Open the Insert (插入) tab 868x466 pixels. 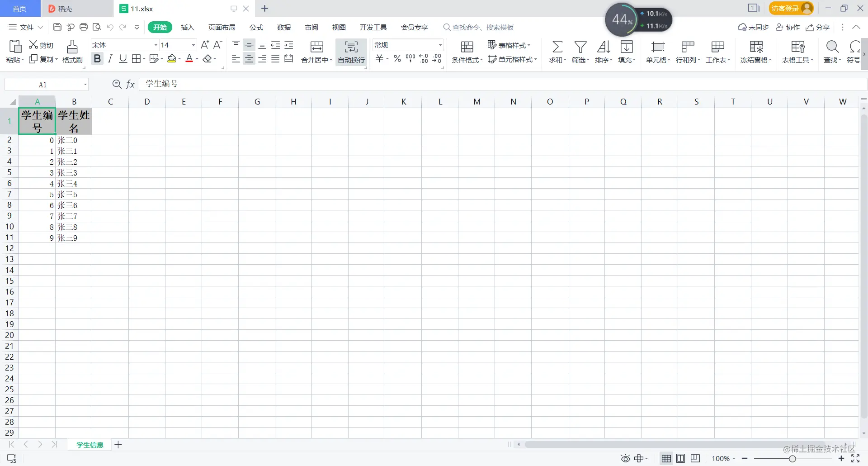tap(188, 27)
